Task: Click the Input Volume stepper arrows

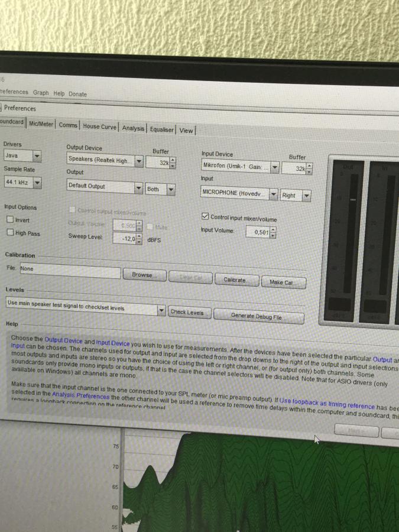Action: click(x=273, y=232)
